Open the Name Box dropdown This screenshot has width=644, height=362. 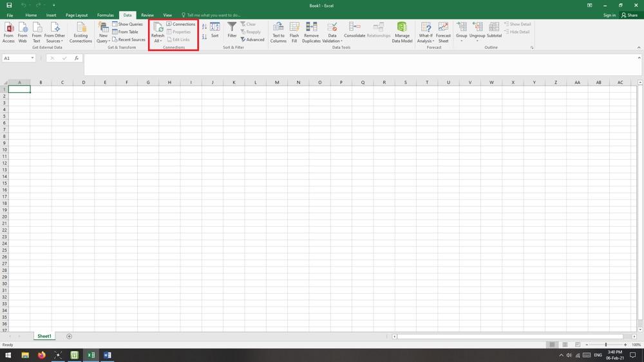click(32, 58)
